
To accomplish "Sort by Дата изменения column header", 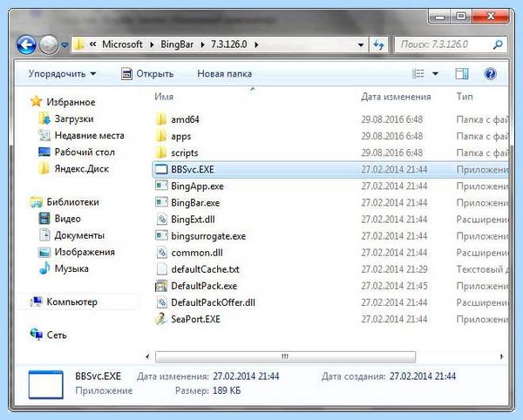I will click(396, 97).
